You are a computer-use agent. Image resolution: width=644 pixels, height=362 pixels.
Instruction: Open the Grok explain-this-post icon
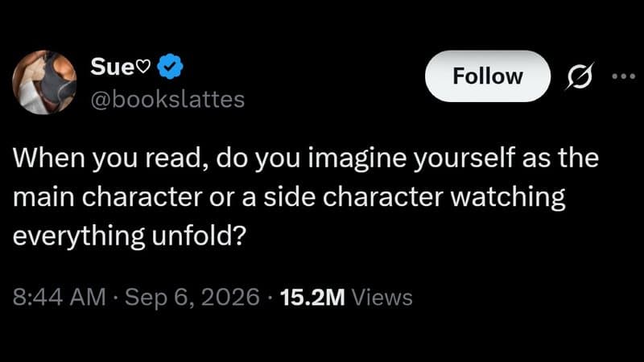tap(580, 76)
